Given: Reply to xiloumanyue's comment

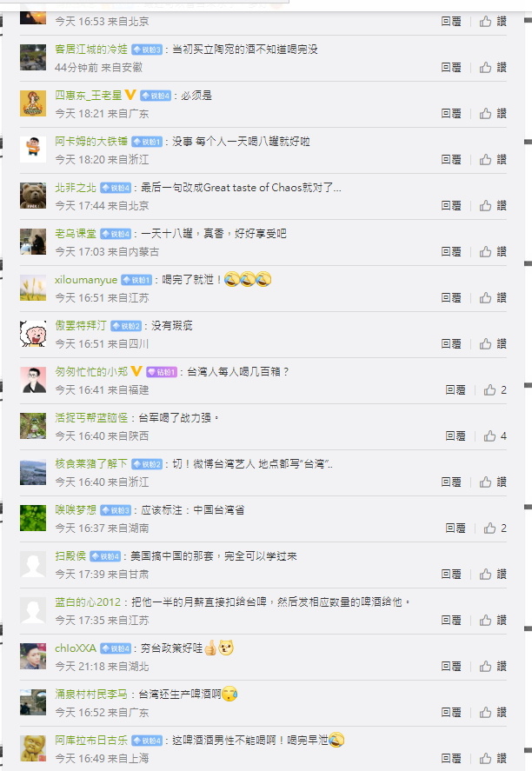Looking at the screenshot, I should coord(451,297).
